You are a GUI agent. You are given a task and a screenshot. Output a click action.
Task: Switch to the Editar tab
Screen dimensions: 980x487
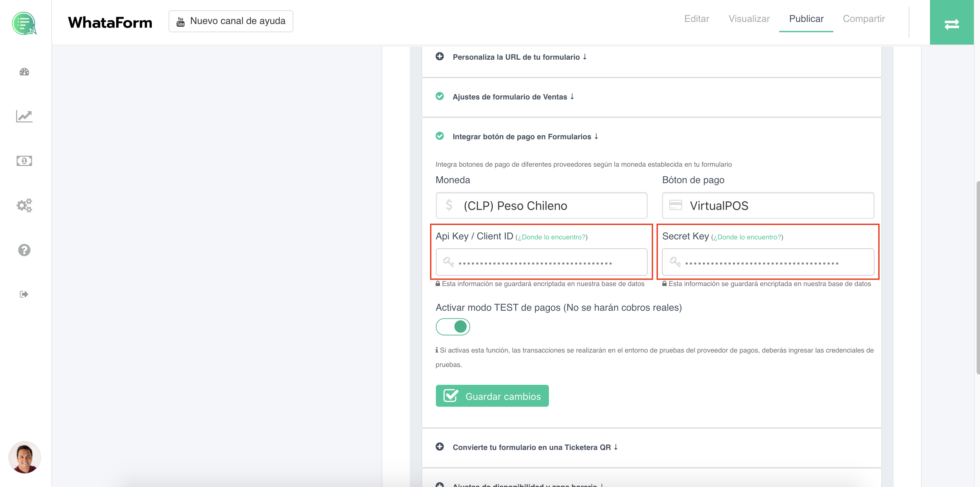(x=697, y=19)
